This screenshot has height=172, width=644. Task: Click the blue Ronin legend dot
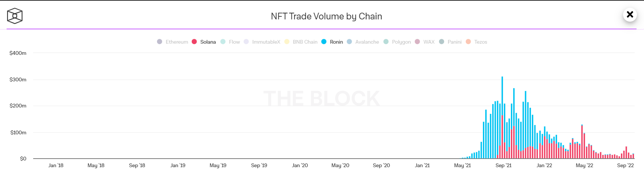coord(324,41)
